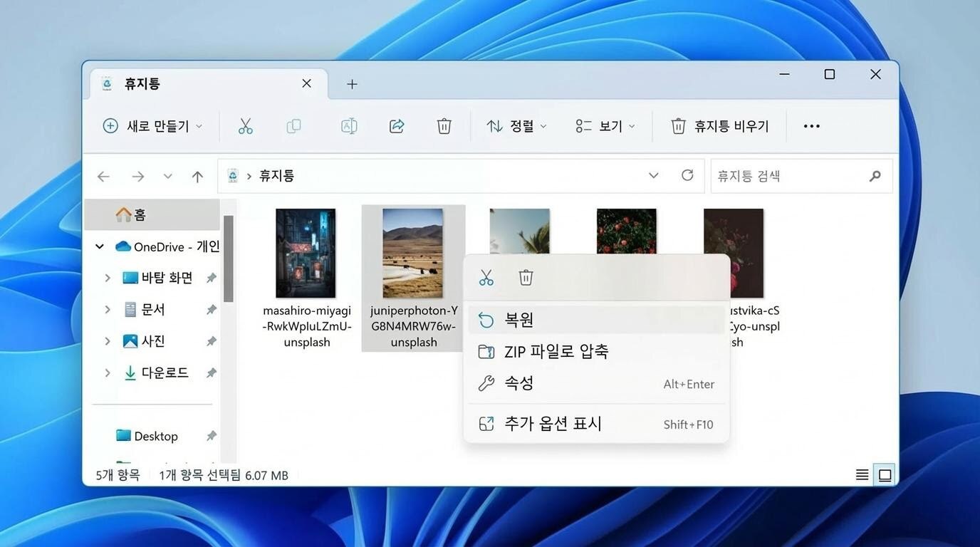This screenshot has height=547, width=980.
Task: Click the Copy icon in the toolbar
Action: point(293,126)
